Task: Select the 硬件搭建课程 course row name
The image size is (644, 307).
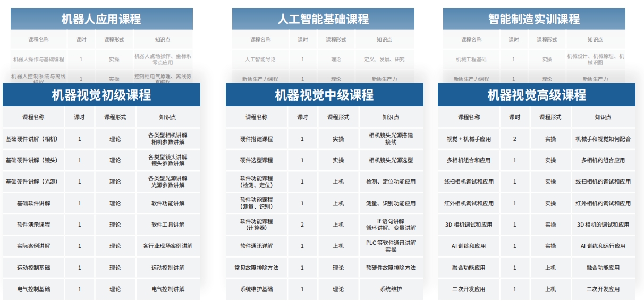Action: [256, 139]
